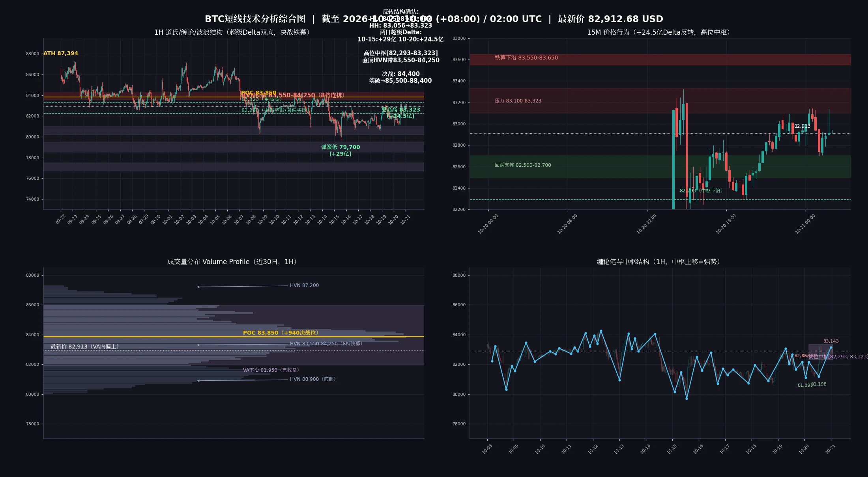Click the VA下沿 81,950 (已收复) label
This screenshot has width=868, height=477.
coord(272,370)
